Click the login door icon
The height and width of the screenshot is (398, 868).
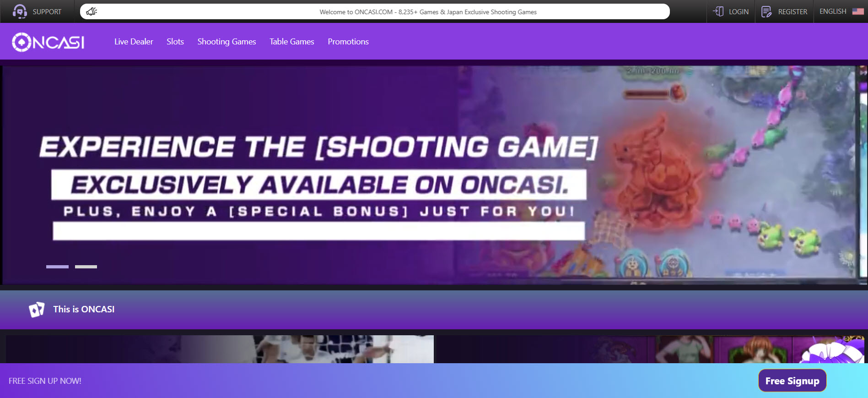coord(718,11)
